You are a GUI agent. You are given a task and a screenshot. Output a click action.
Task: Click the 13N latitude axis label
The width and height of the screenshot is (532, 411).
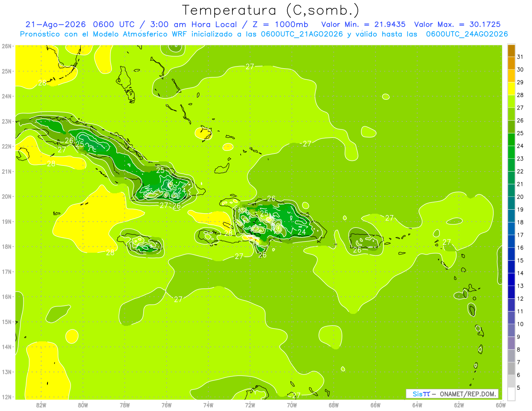(6, 372)
